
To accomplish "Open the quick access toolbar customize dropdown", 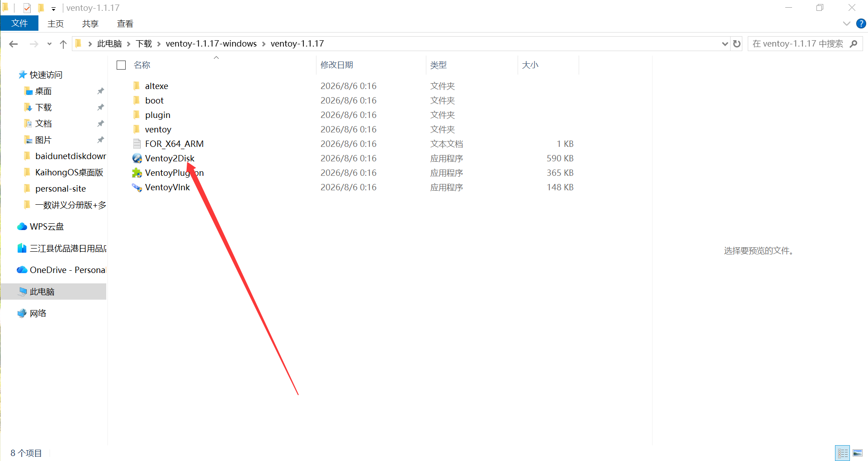I will [53, 9].
